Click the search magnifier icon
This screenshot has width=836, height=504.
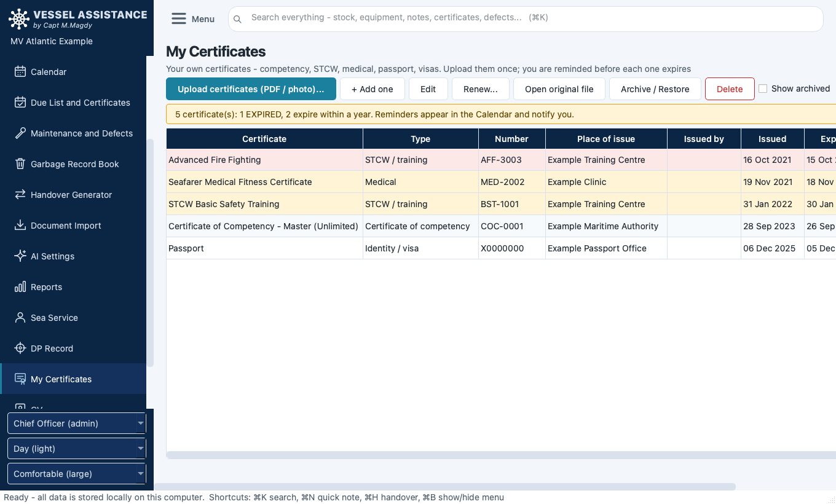[238, 19]
